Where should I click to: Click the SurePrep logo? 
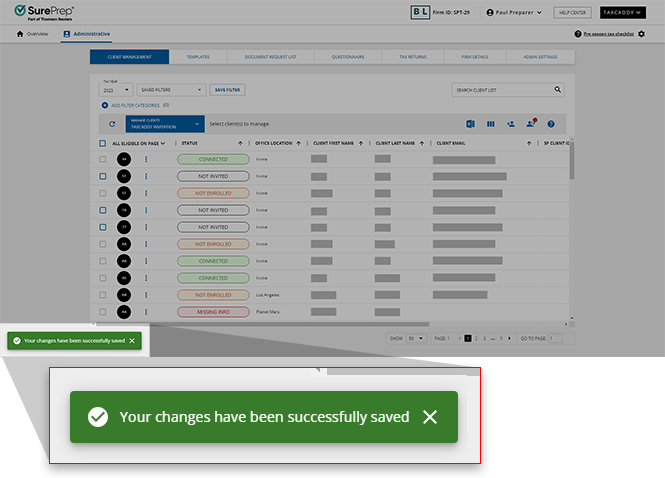tap(44, 12)
